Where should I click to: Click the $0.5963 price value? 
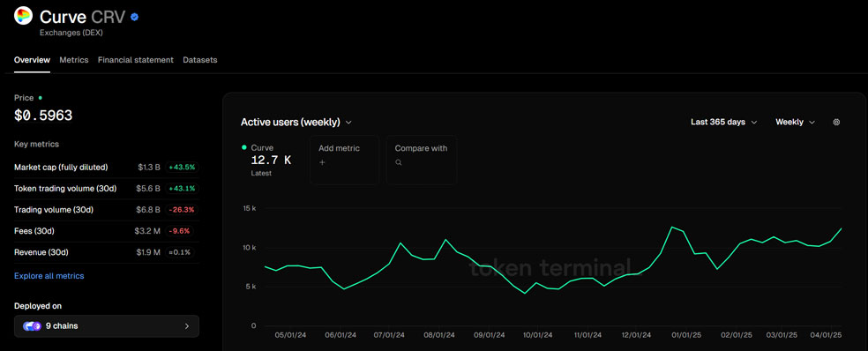tap(43, 116)
